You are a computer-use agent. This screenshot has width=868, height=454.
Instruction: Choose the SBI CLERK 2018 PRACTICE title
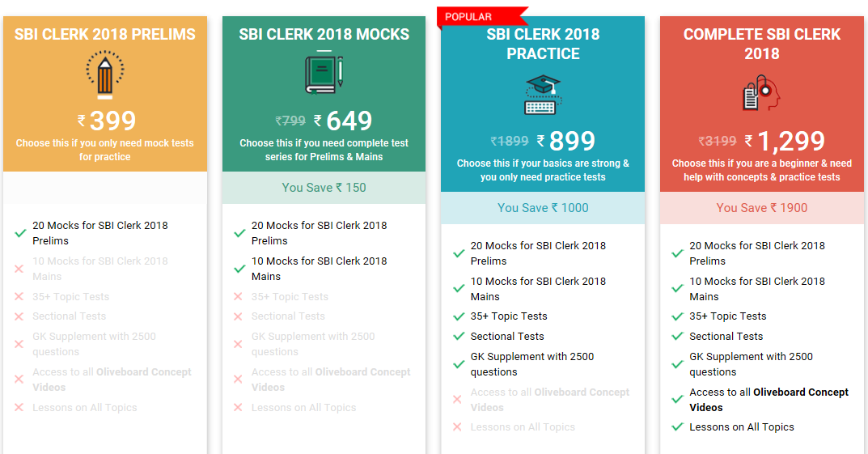pyautogui.click(x=543, y=45)
